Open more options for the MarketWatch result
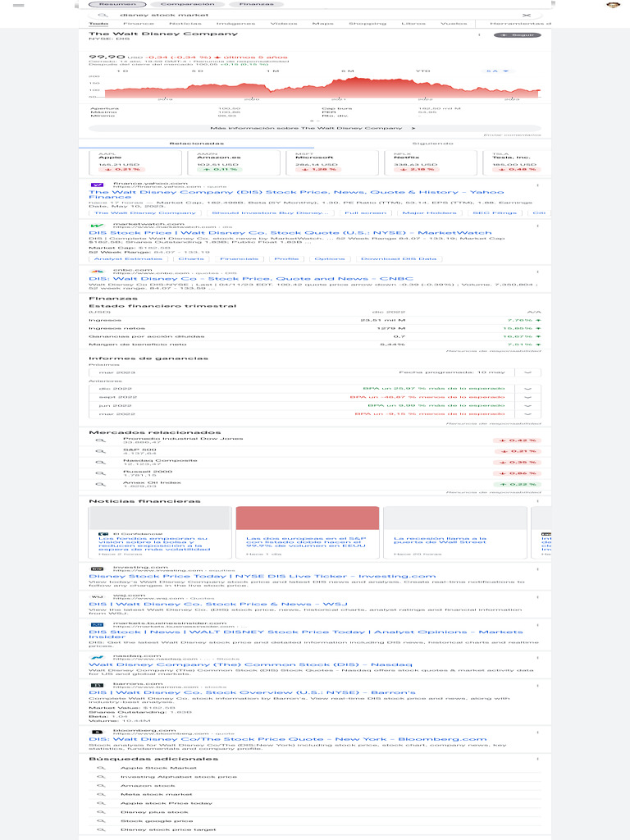 [x=537, y=226]
